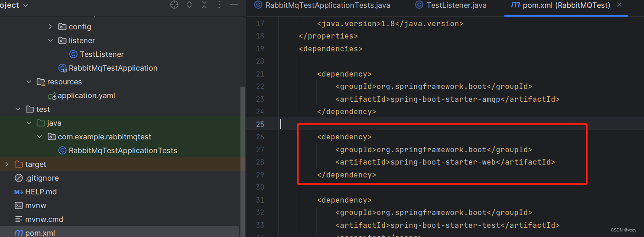
Task: Open TestListener class in project tree
Action: coord(101,54)
